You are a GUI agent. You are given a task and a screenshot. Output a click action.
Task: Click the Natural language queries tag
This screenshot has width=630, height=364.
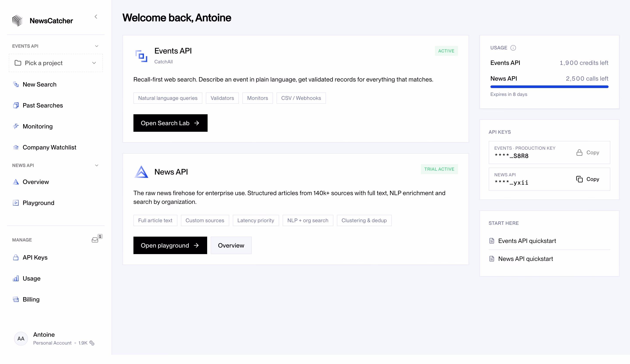point(168,98)
